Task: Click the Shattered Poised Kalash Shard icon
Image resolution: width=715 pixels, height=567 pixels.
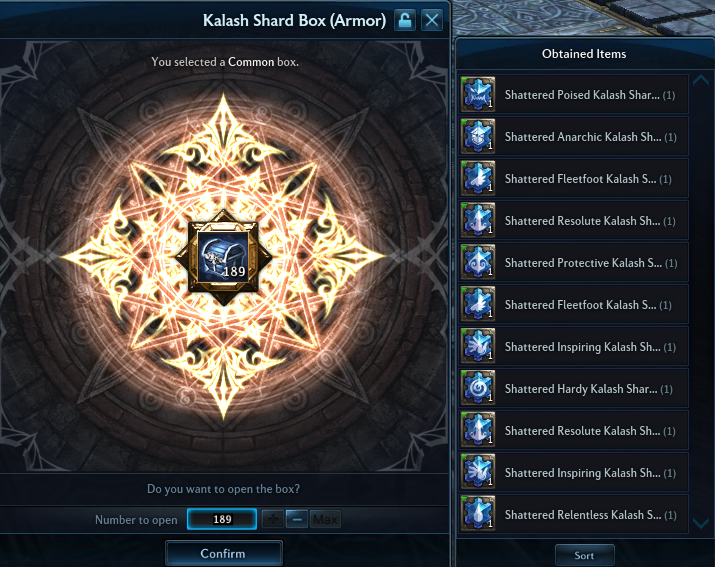Action: click(x=478, y=94)
